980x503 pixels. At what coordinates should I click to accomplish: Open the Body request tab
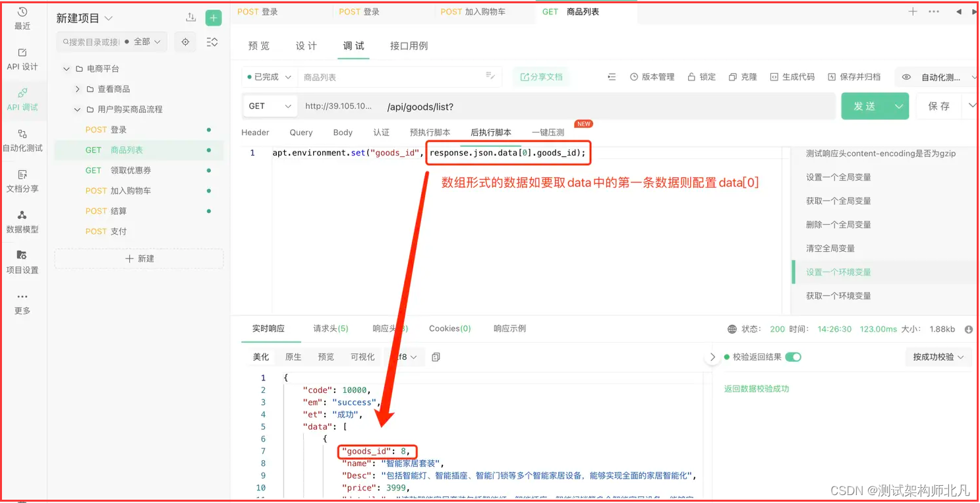343,133
